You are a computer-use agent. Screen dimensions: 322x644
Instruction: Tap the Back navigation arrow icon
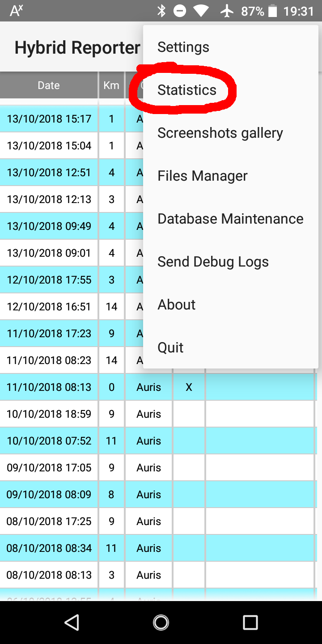72,622
